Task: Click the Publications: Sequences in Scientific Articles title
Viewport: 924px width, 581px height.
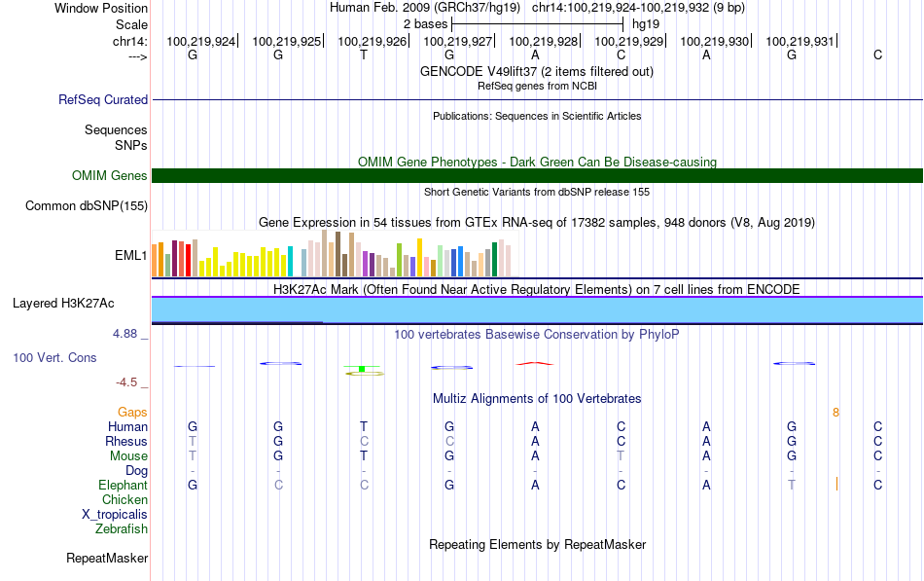Action: pos(537,116)
